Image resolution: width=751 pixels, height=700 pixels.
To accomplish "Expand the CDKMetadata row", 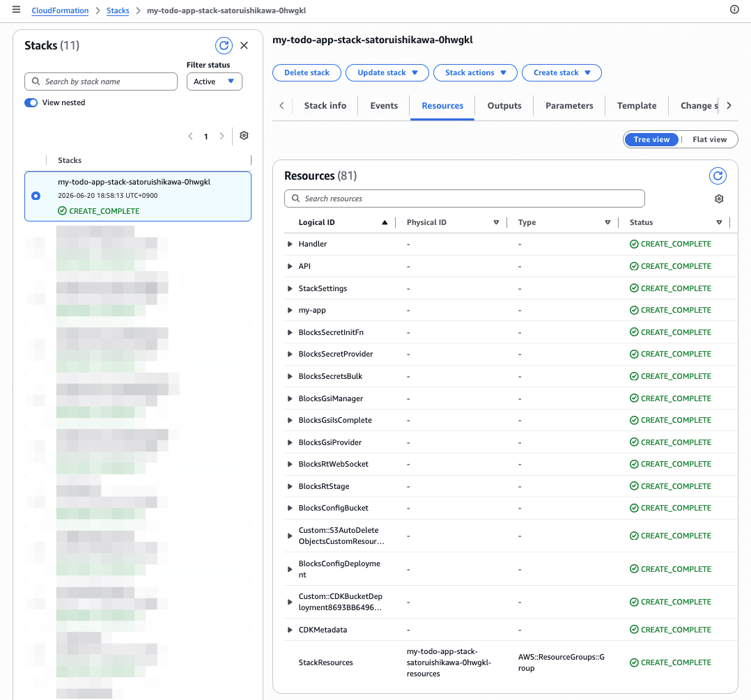I will tap(290, 630).
